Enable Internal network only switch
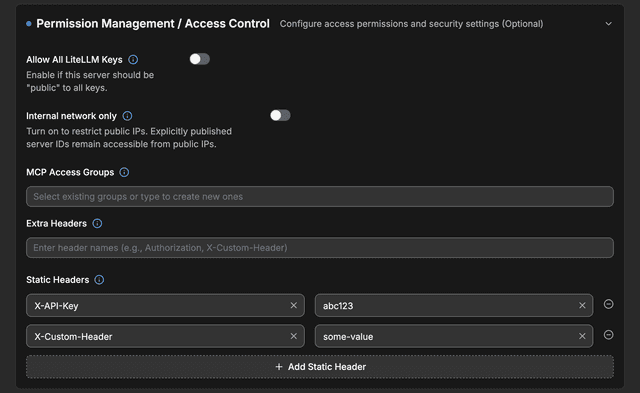The height and width of the screenshot is (393, 640). point(280,115)
